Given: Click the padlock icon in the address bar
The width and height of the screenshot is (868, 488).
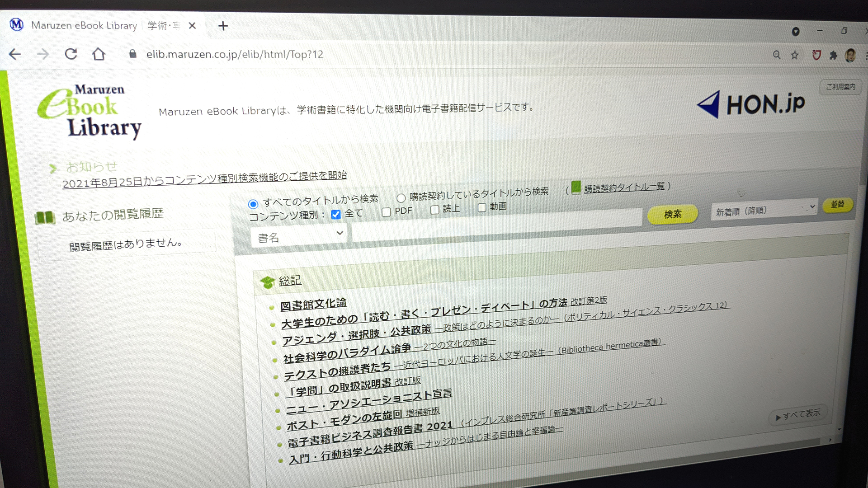Looking at the screenshot, I should coord(133,54).
